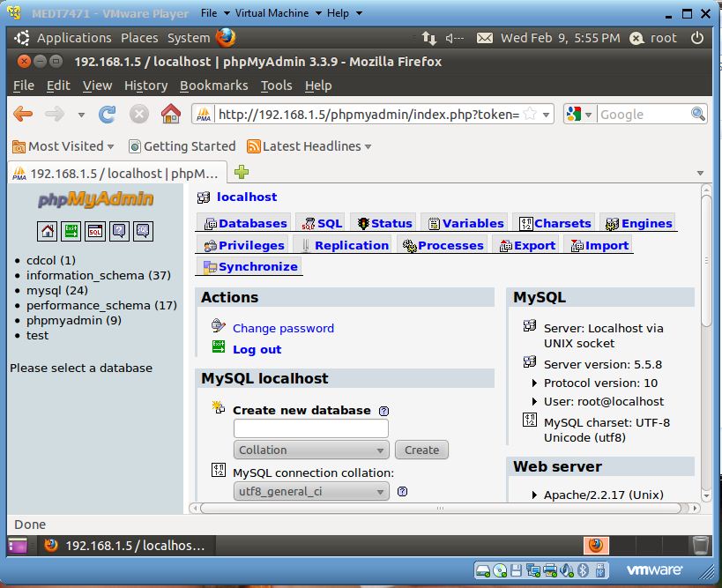
Task: Click the phpMyAdmin logo
Action: 95,199
